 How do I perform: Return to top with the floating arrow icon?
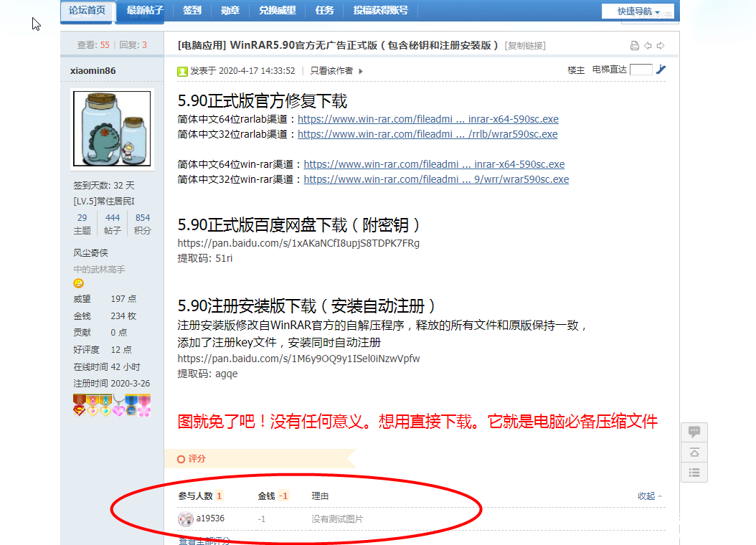(x=694, y=452)
